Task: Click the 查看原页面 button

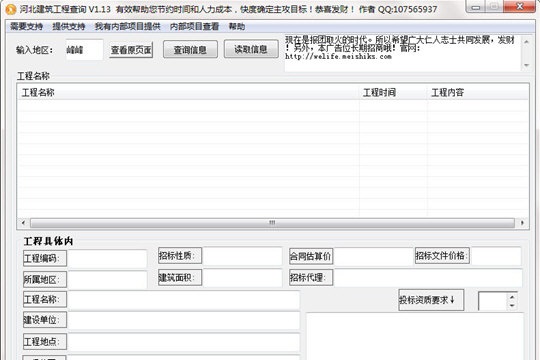Action: [131, 50]
